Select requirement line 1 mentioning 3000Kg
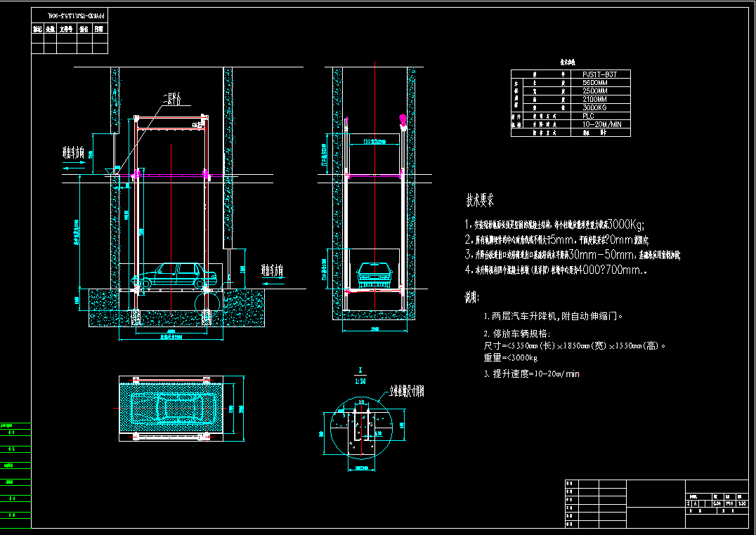 555,225
